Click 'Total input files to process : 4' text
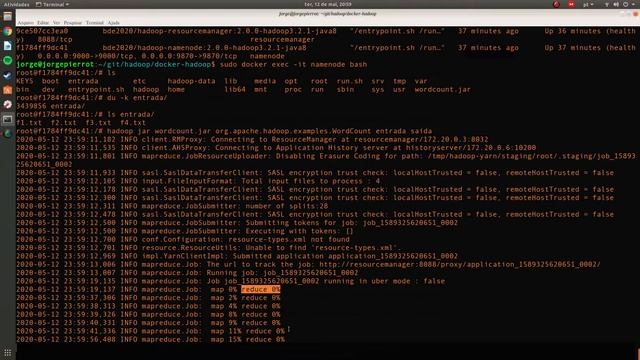640x360 pixels. (311, 181)
